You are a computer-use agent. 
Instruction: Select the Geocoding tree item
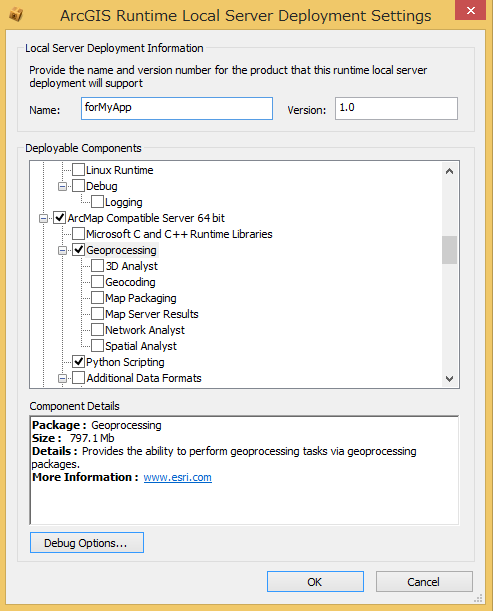[130, 282]
